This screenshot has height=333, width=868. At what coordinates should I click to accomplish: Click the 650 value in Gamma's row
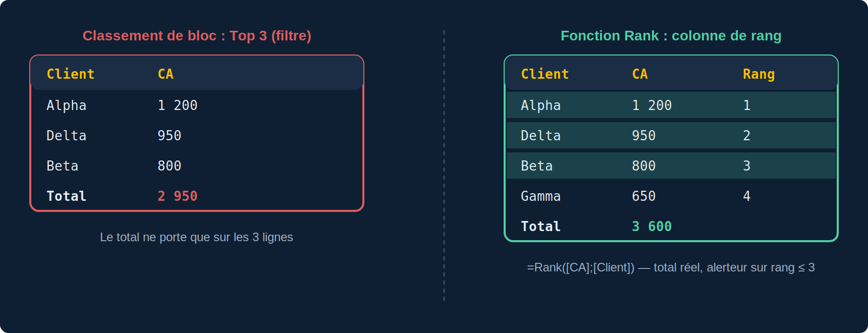[644, 196]
